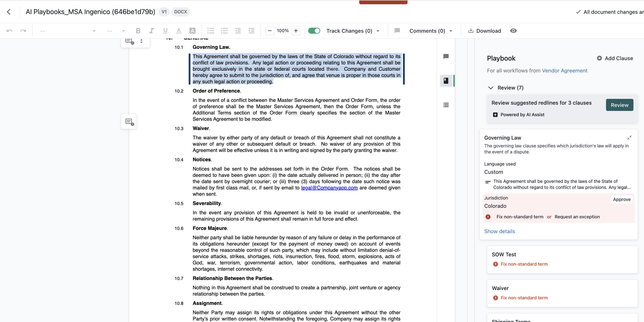The image size is (644, 322).
Task: Change the text highlight color
Action: pos(192,31)
